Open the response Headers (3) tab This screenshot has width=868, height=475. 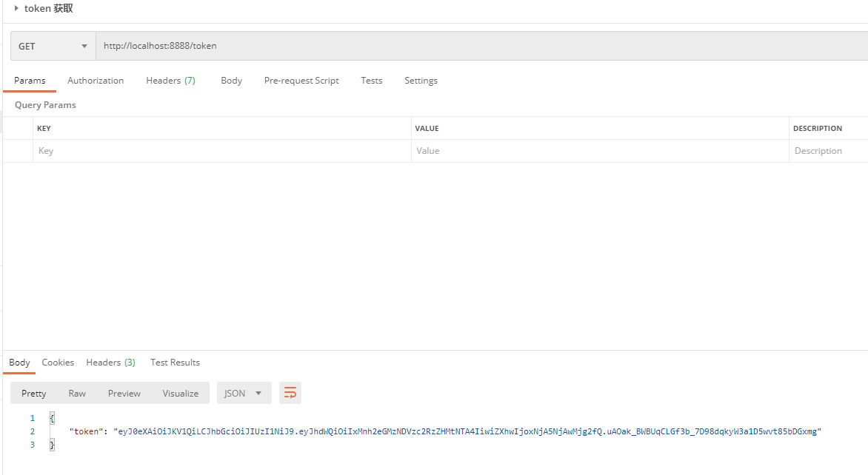[110, 363]
